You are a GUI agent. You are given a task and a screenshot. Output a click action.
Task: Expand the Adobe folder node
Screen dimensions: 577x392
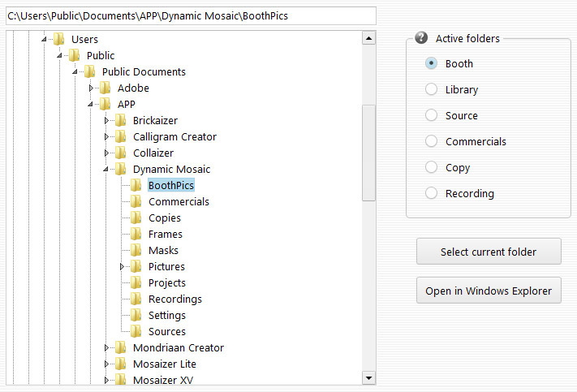(92, 88)
